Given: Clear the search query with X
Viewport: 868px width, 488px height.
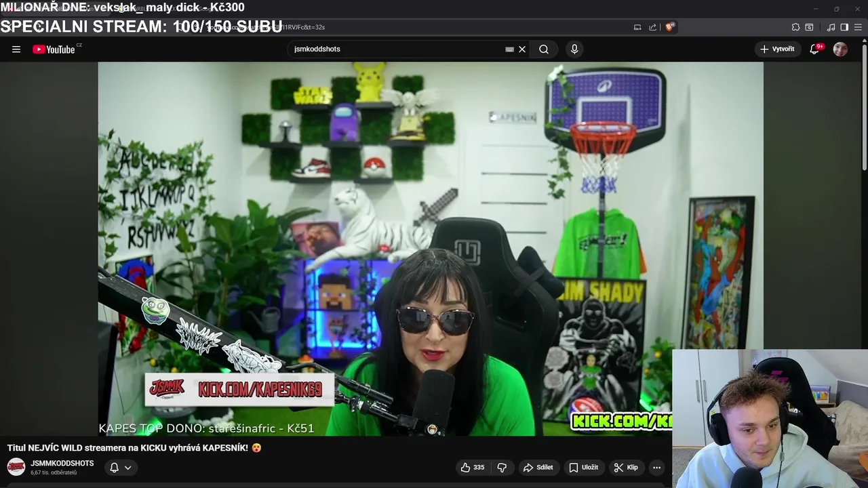Looking at the screenshot, I should [x=522, y=49].
